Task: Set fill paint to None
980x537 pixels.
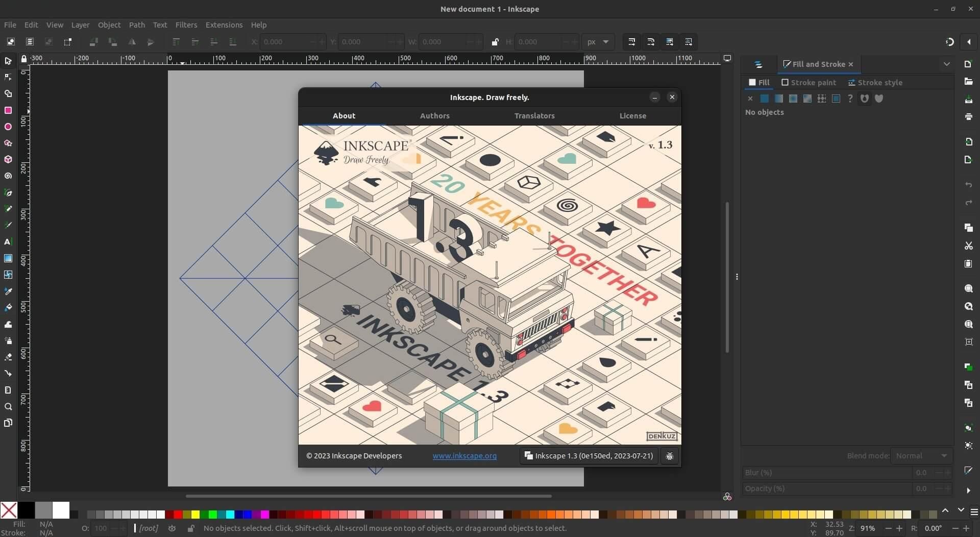Action: click(750, 99)
